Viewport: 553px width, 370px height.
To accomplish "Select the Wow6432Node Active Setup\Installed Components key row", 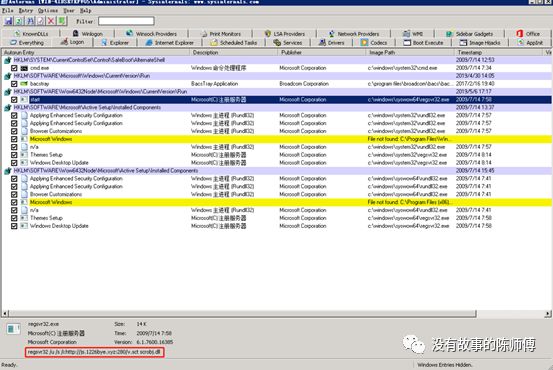I will pyautogui.click(x=277, y=171).
